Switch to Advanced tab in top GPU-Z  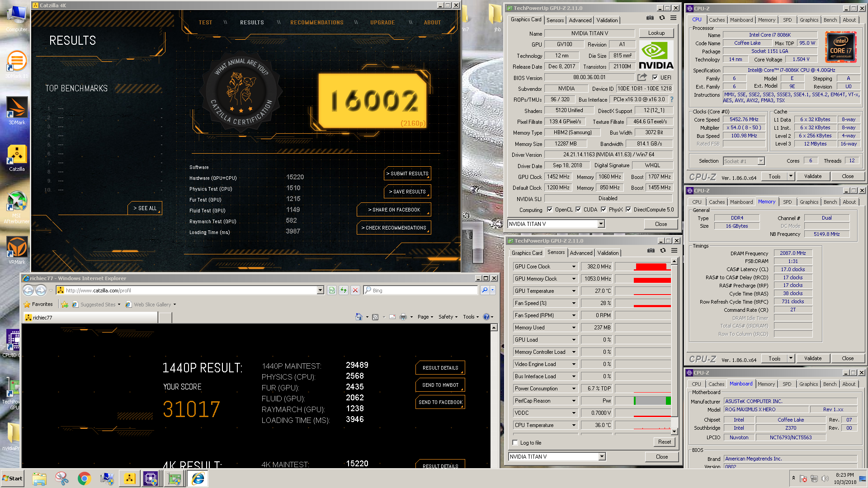pyautogui.click(x=580, y=20)
